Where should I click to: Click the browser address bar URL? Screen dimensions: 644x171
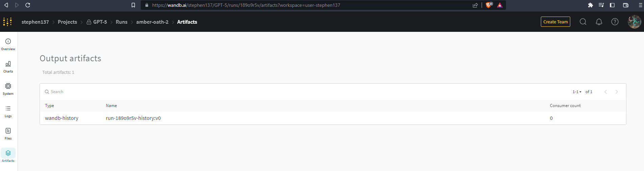click(x=246, y=5)
